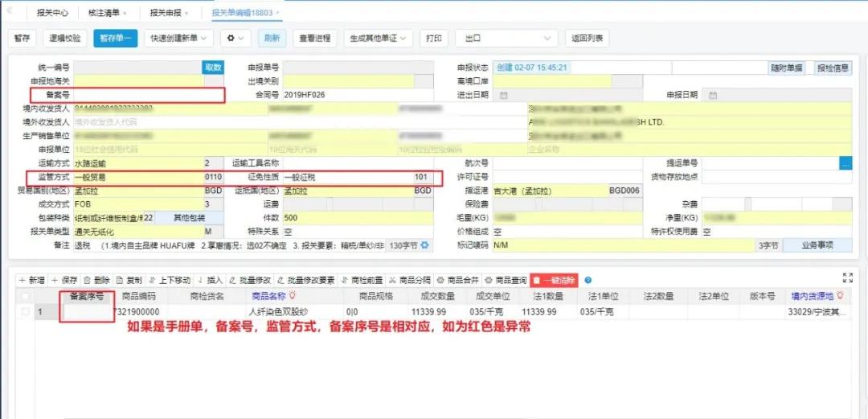The image size is (868, 419).
Task: Click the 其他包装 button
Action: tap(190, 218)
